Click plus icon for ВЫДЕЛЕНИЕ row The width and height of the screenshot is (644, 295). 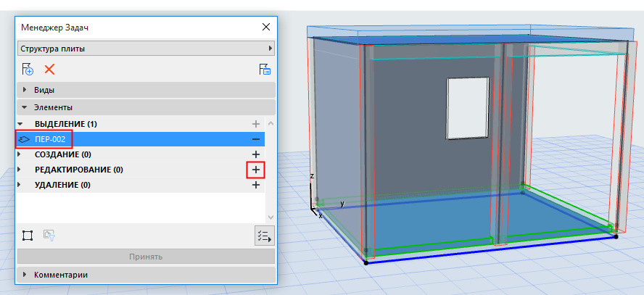[x=256, y=124]
